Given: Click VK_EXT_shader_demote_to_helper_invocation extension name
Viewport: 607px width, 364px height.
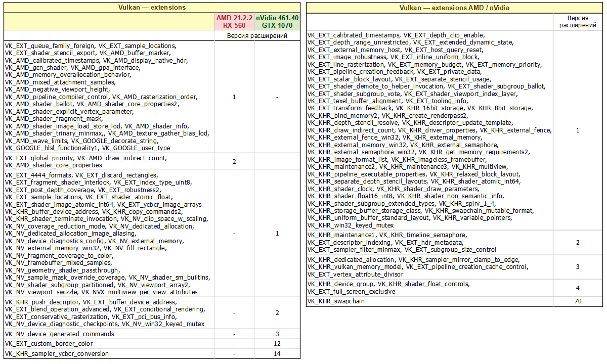Looking at the screenshot, I should coord(376,86).
